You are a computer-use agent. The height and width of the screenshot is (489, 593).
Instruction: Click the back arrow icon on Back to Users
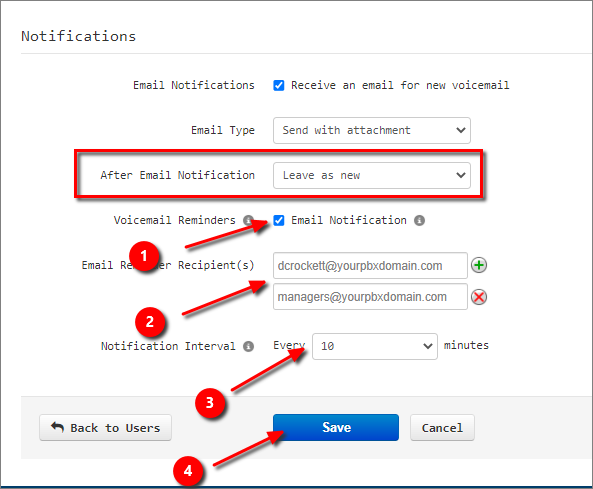point(57,427)
